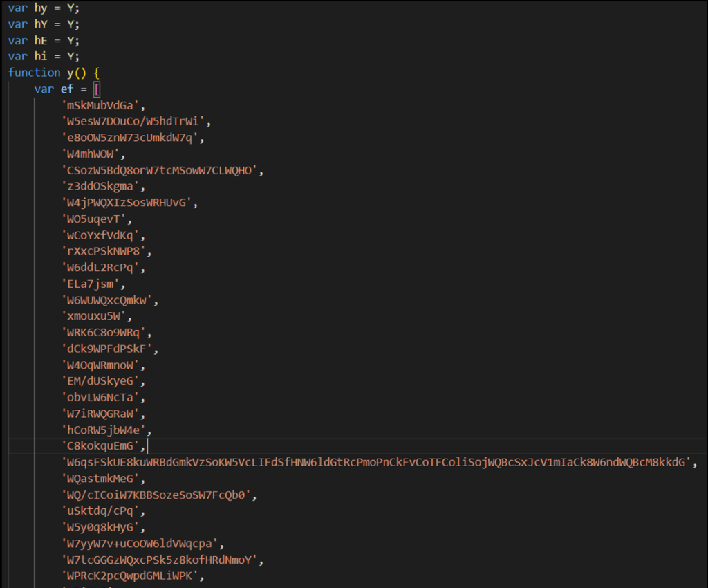708x588 pixels.
Task: Click the 'var hy = Y;' line
Action: tap(44, 8)
